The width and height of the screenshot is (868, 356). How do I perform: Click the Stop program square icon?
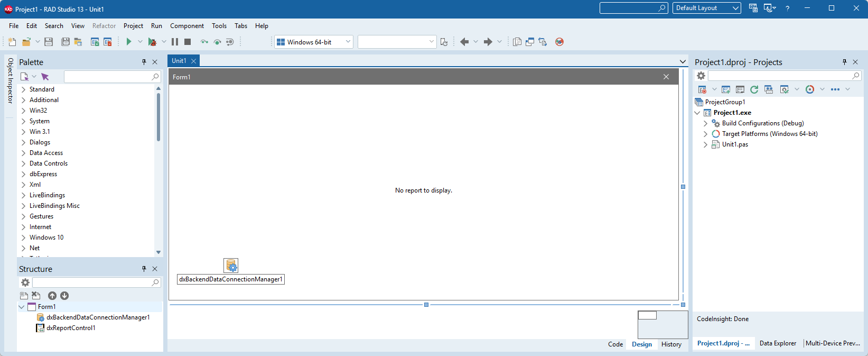(188, 42)
